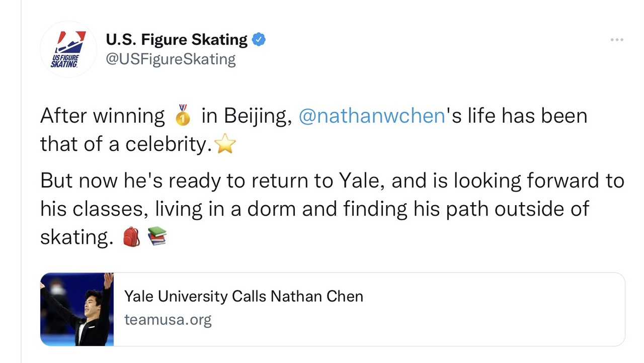
Task: Click the sentence starting 'But now he's ready'
Action: 332,209
